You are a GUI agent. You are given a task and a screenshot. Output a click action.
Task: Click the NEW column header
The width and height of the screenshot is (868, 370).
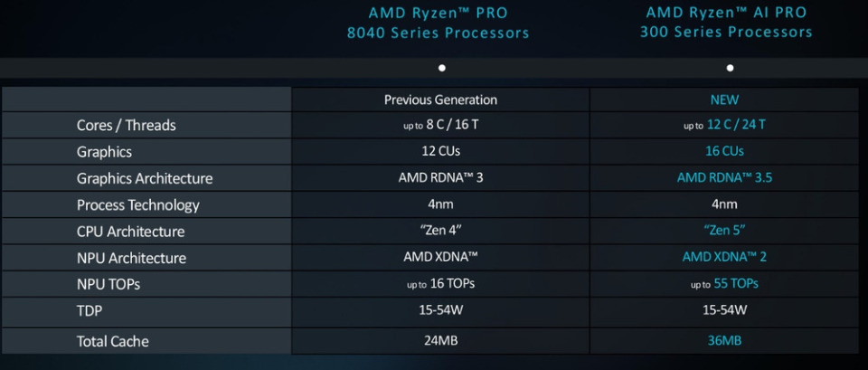724,100
